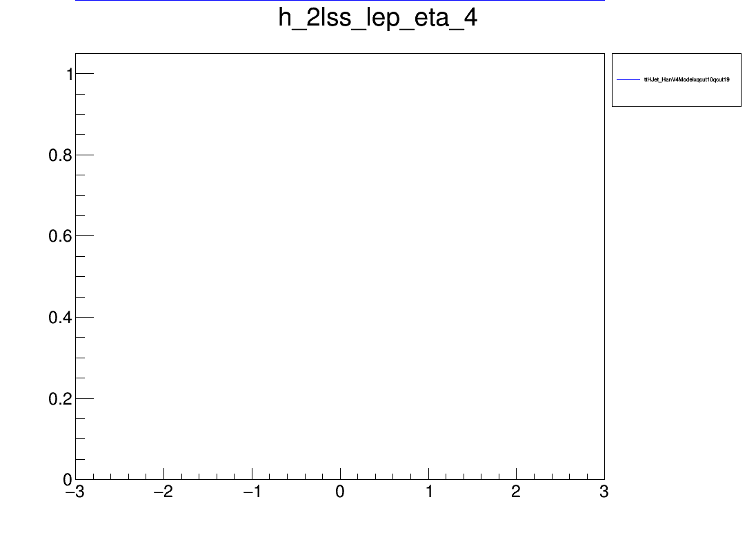Click the x-axis label −2
Viewport: 756px width, 533px height.
click(163, 492)
